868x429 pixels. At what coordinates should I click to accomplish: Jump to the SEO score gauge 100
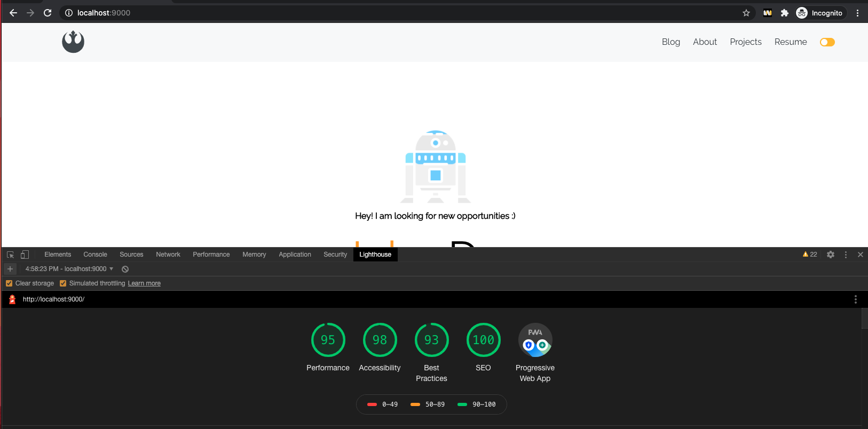[483, 340]
